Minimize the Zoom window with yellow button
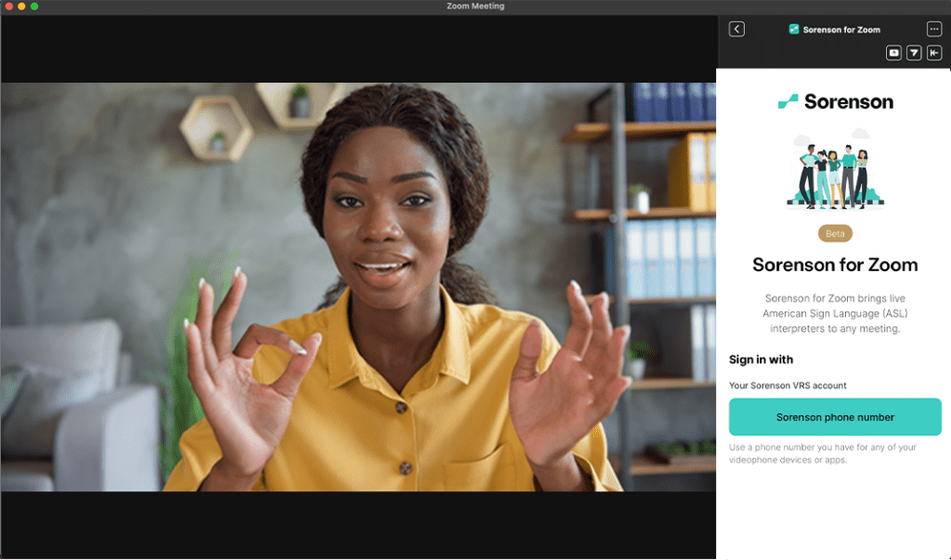951x560 pixels. 21,7
